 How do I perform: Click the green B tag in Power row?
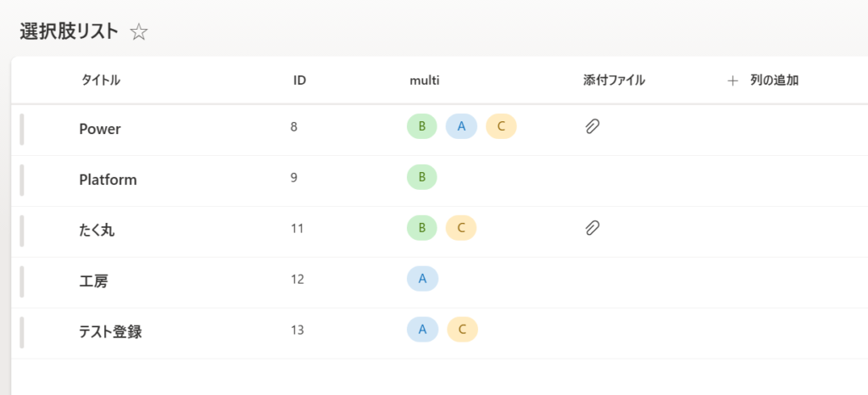(422, 126)
